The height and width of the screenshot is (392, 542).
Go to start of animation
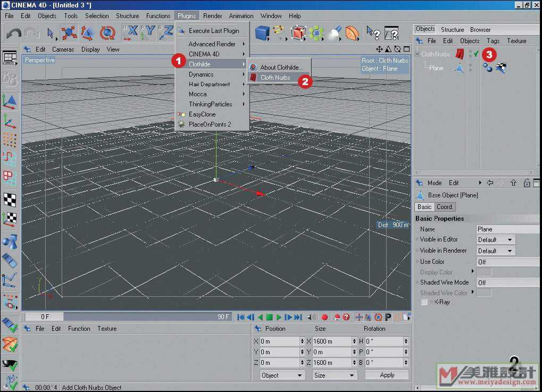[241, 317]
